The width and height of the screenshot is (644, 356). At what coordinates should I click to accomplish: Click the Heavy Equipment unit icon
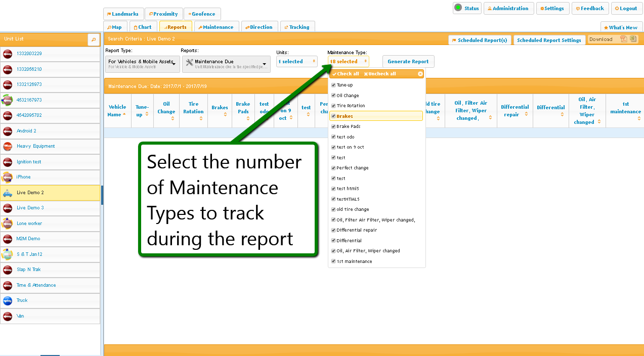8,146
